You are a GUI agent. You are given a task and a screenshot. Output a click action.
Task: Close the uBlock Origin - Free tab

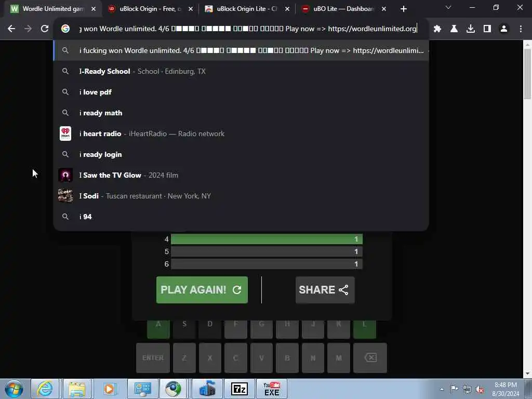click(191, 9)
